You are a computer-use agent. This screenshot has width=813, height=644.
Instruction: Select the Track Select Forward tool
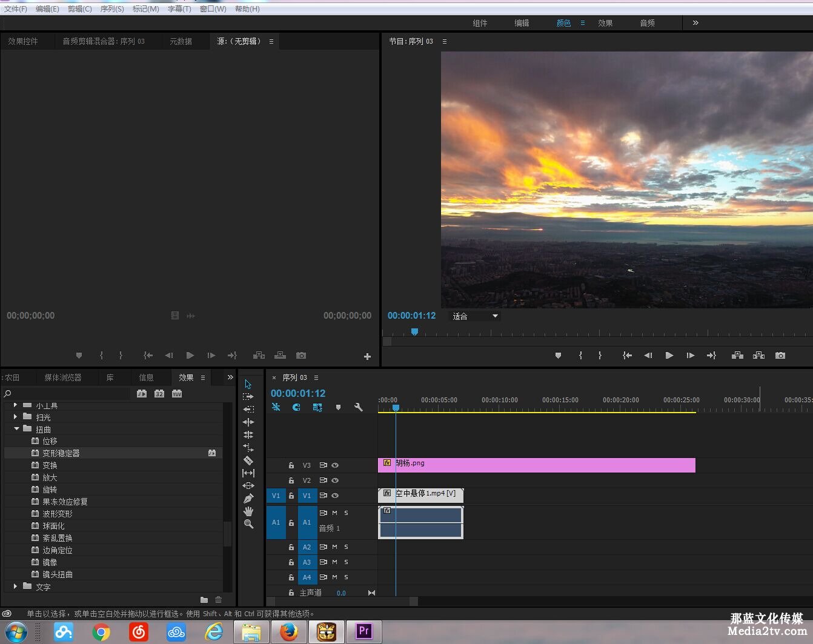(x=248, y=397)
